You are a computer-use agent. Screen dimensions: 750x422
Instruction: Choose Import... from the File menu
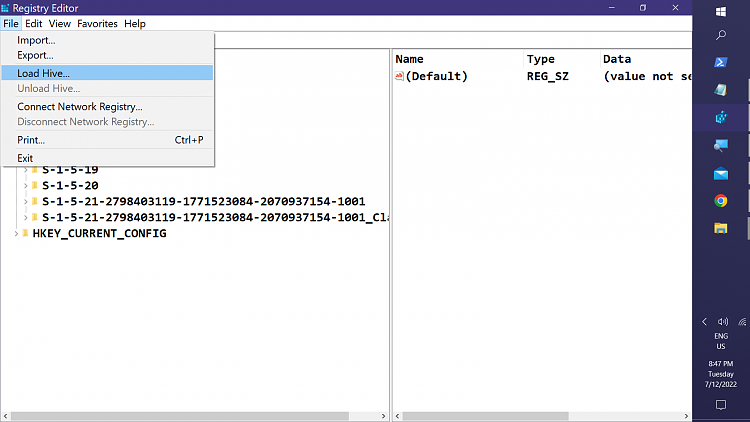[107, 40]
